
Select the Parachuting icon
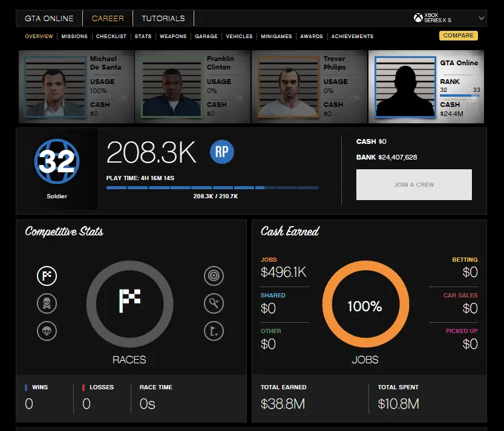pos(47,331)
